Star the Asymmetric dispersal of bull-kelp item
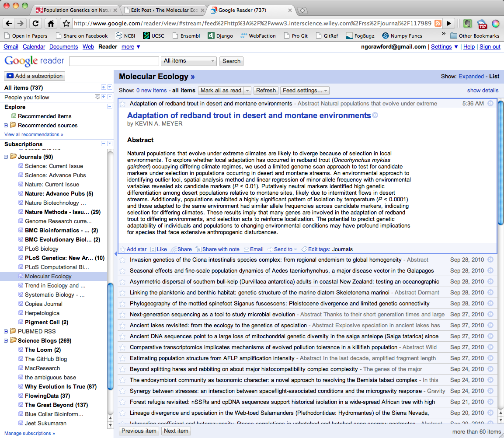The height and width of the screenshot is (438, 504). [122, 282]
